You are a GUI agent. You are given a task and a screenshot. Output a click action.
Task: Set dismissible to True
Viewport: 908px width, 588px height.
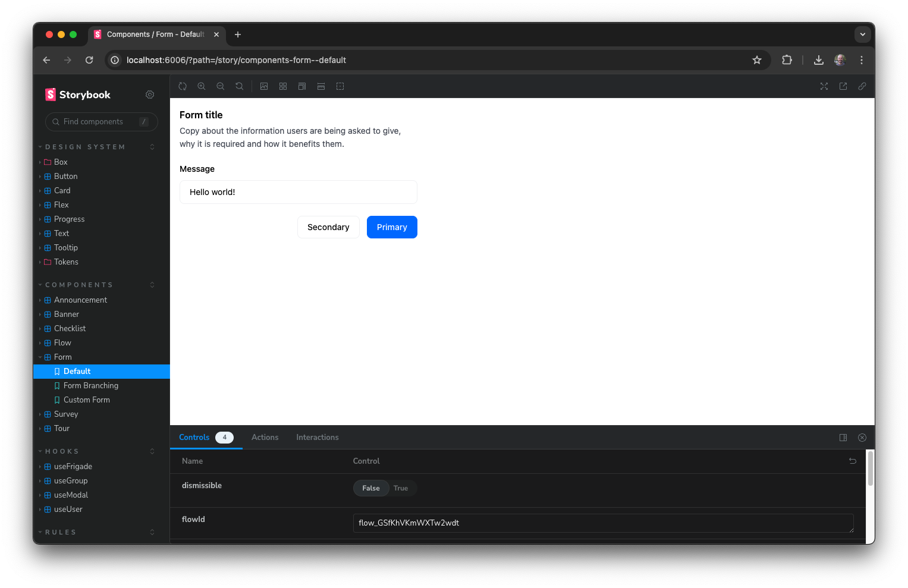[x=401, y=488]
